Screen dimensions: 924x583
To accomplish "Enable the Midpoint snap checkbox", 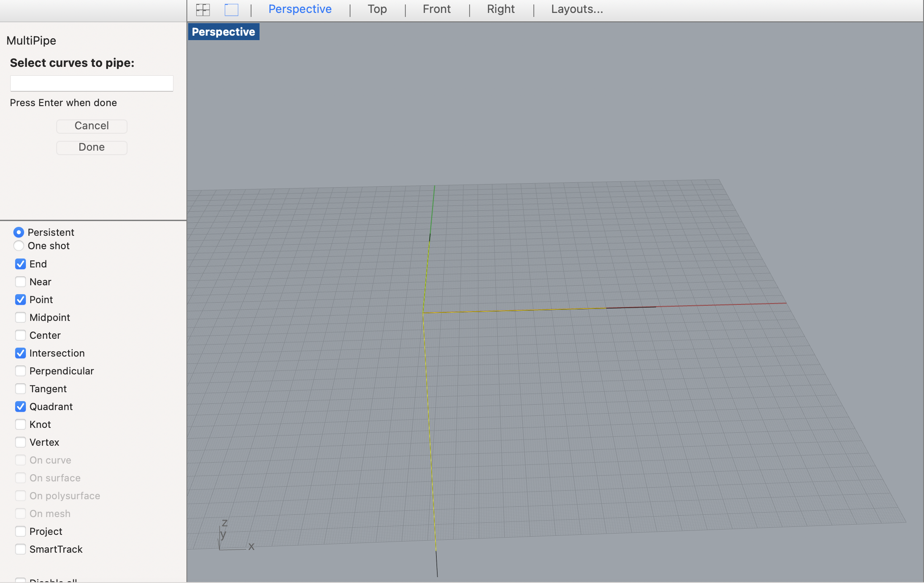I will click(x=21, y=317).
